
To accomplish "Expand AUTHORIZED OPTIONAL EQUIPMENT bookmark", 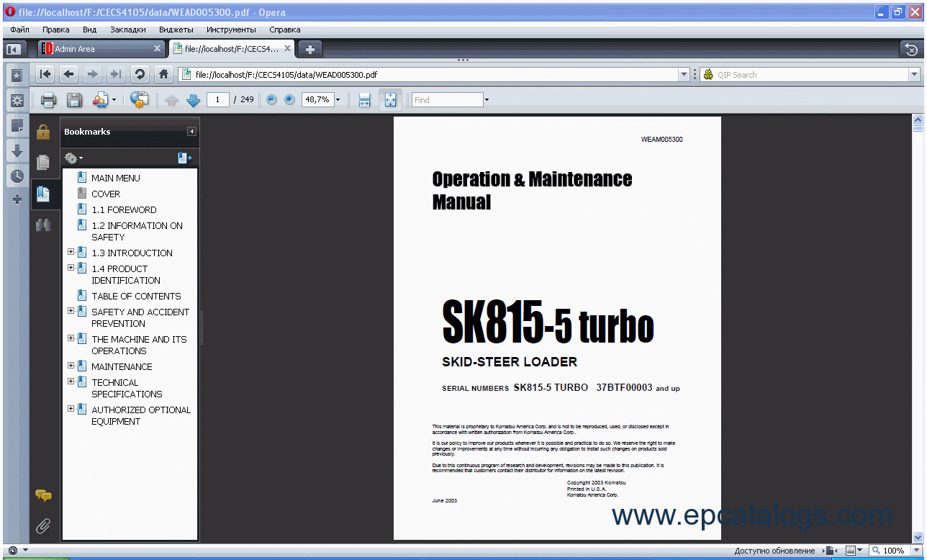I will click(x=71, y=409).
